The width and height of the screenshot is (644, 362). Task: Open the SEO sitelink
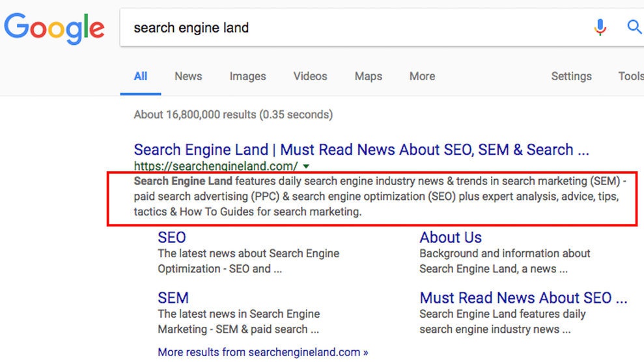click(172, 238)
